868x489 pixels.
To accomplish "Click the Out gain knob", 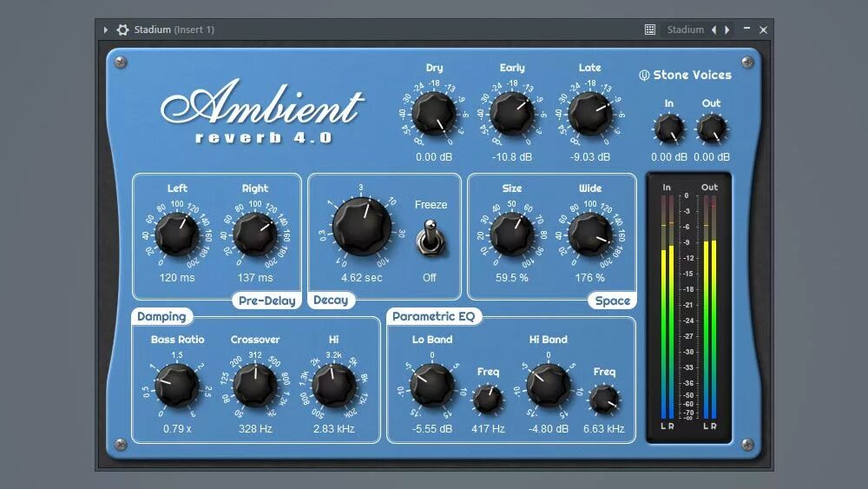I will [x=712, y=129].
